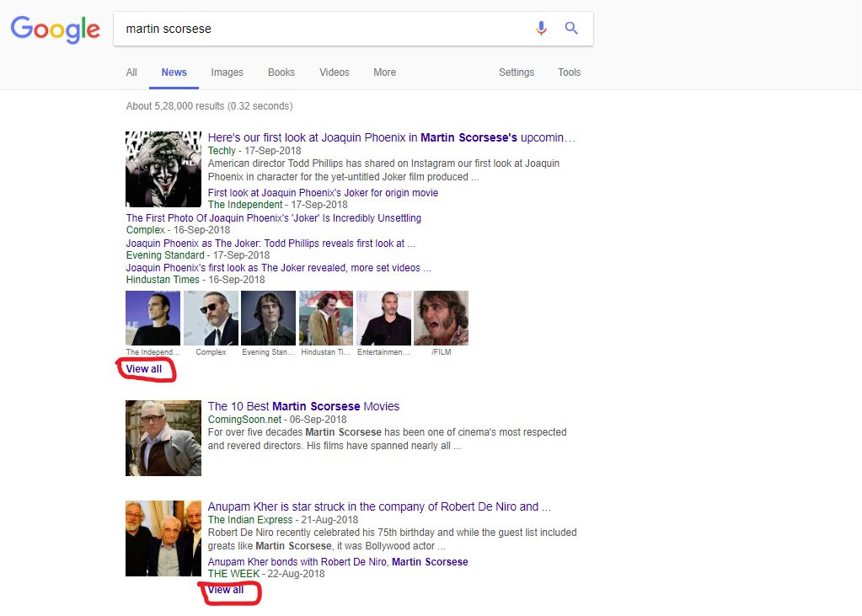
Task: Open the first look revealed, more set videos link
Action: point(278,268)
